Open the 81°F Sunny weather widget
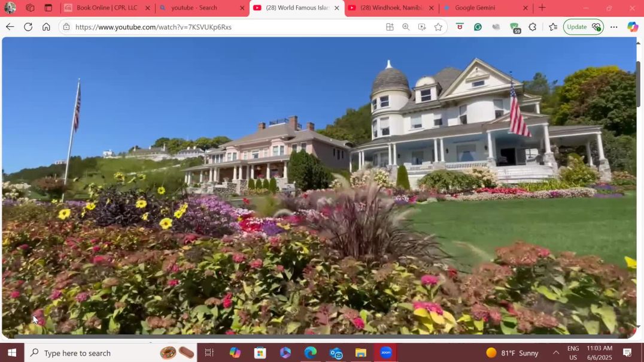The width and height of the screenshot is (644, 362). pyautogui.click(x=512, y=352)
